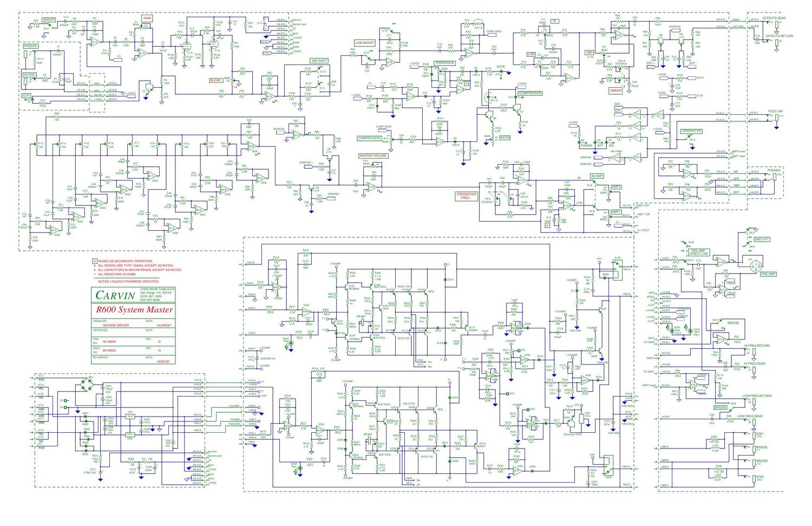Click the assembly revision letter G

click(159, 351)
